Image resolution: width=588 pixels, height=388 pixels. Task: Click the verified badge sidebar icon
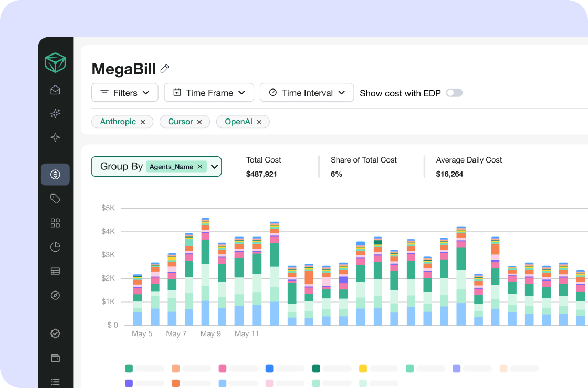point(55,333)
